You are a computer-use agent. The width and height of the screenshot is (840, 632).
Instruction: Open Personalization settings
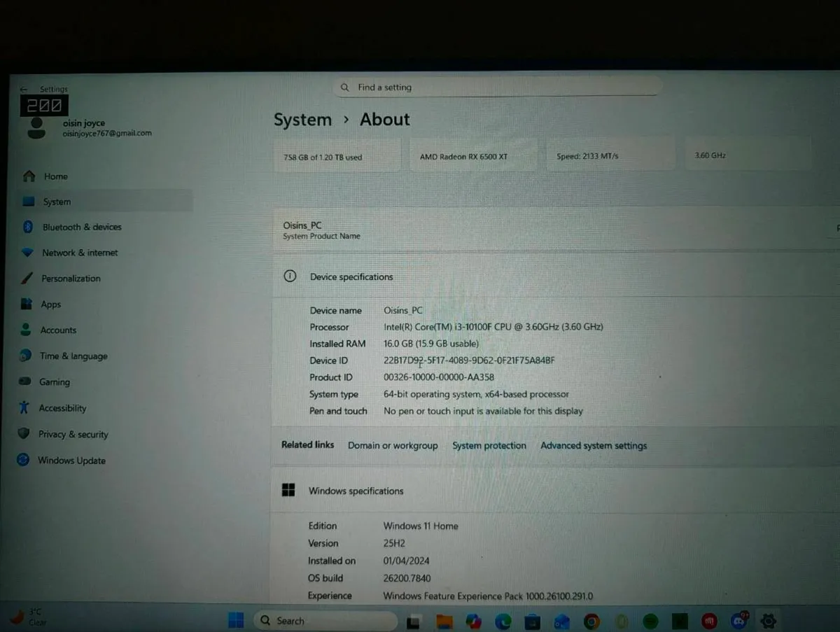coord(71,279)
